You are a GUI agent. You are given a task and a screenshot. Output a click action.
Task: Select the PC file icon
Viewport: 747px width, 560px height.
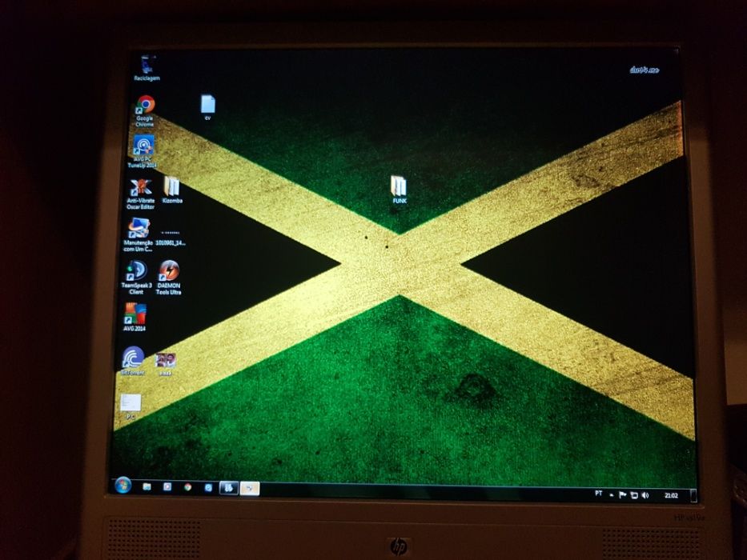pos(131,406)
